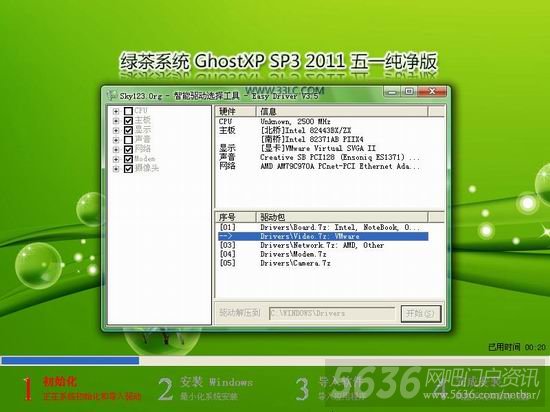Expand the 显示 tree node
Image resolution: width=550 pixels, height=412 pixels.
(116, 130)
